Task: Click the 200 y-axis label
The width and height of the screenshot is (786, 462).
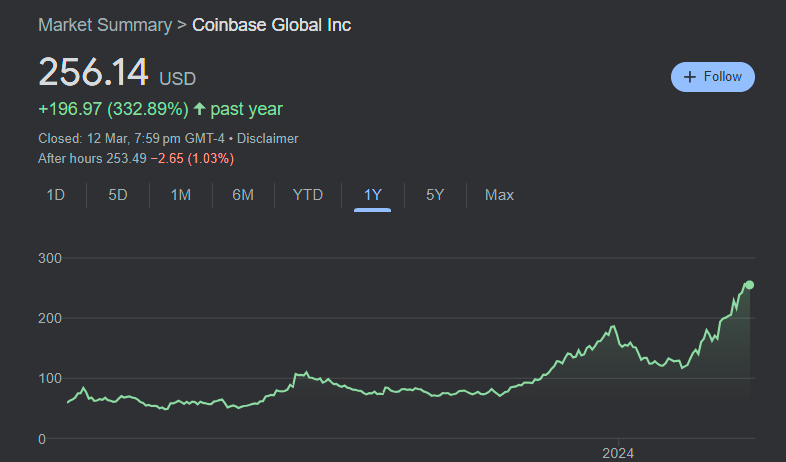Action: [50, 319]
